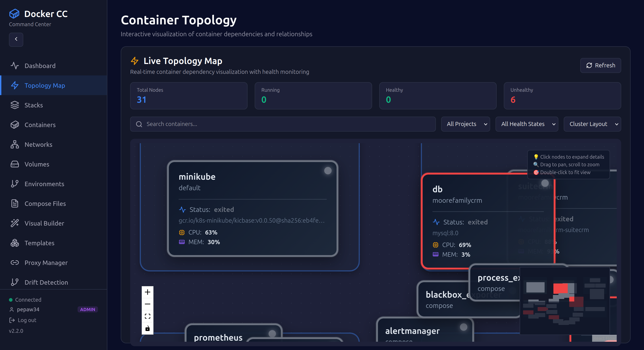The image size is (644, 350).
Task: Click the Search containers field
Action: [282, 124]
